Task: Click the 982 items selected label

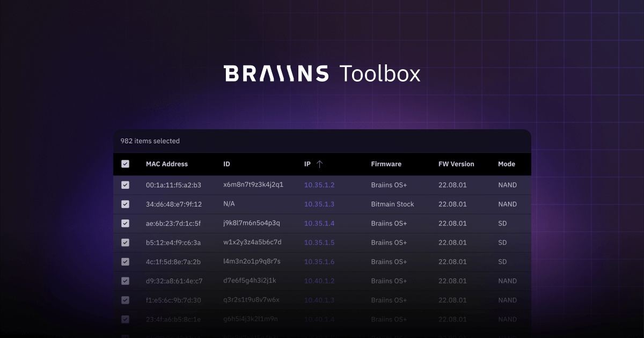Action: click(150, 141)
